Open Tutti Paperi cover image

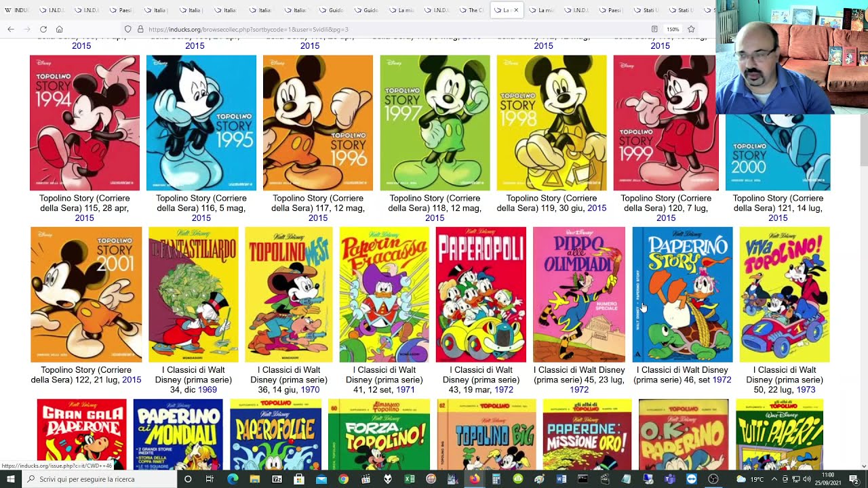[x=780, y=434]
